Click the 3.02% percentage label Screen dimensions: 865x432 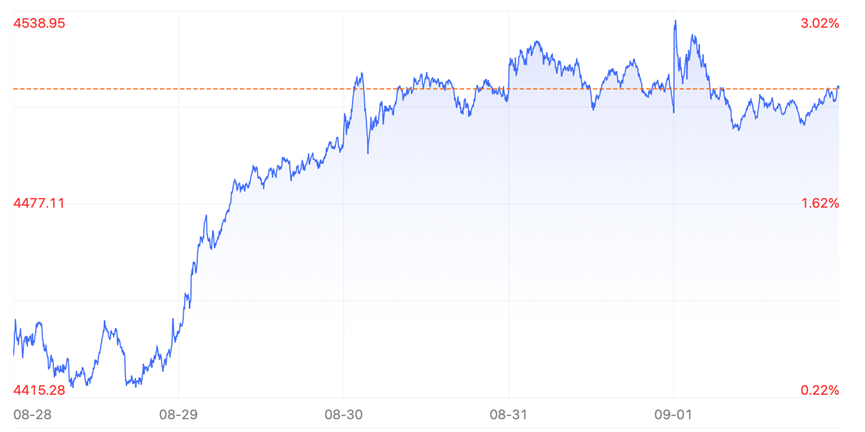coord(820,24)
